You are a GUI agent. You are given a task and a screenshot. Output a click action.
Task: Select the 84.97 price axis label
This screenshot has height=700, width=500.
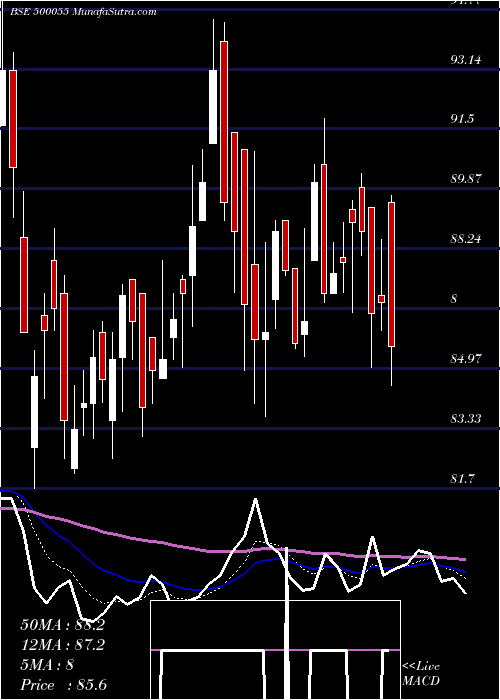click(466, 359)
